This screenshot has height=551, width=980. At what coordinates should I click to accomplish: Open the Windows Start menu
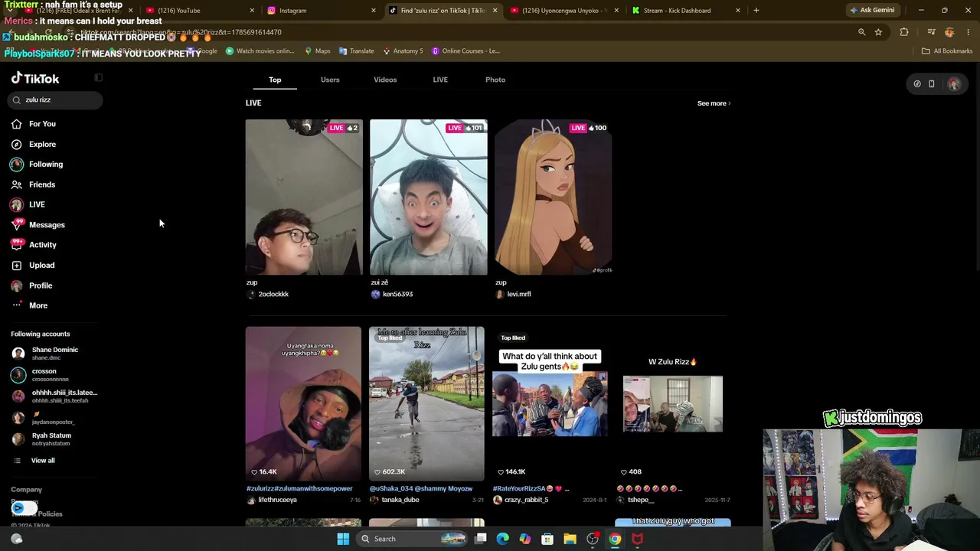tap(343, 539)
